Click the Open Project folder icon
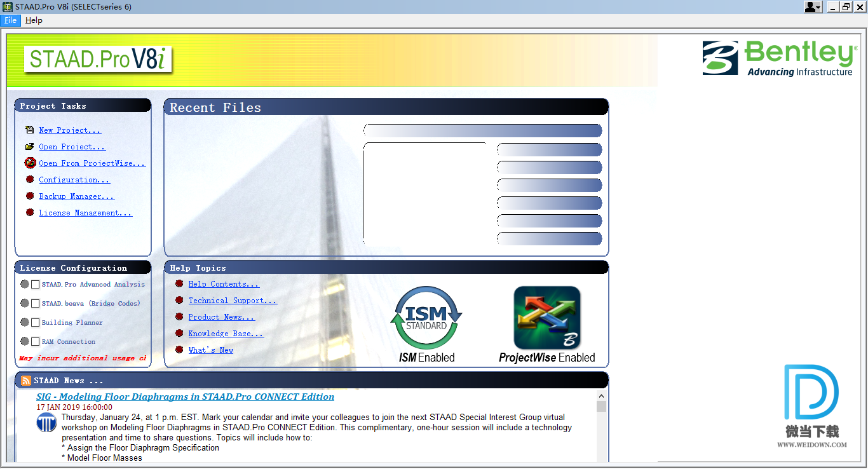Viewport: 868px width, 469px height. (x=30, y=147)
